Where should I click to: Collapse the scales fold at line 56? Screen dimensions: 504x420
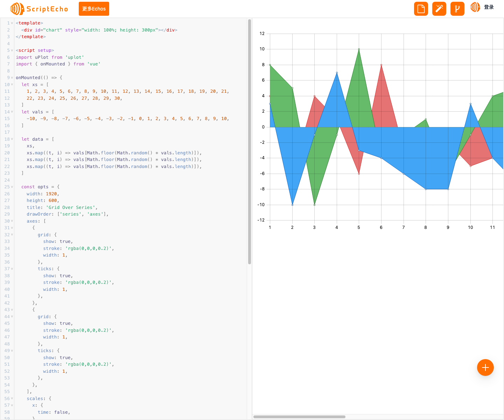click(x=12, y=399)
